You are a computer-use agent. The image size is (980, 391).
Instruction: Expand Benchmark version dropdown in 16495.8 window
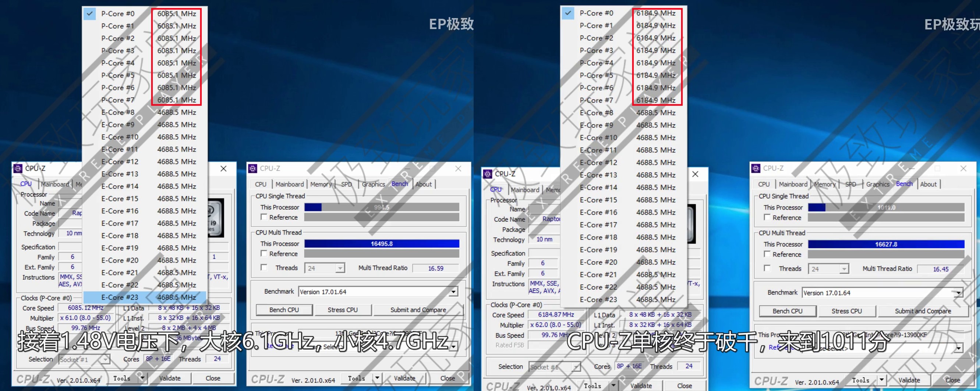pos(453,292)
